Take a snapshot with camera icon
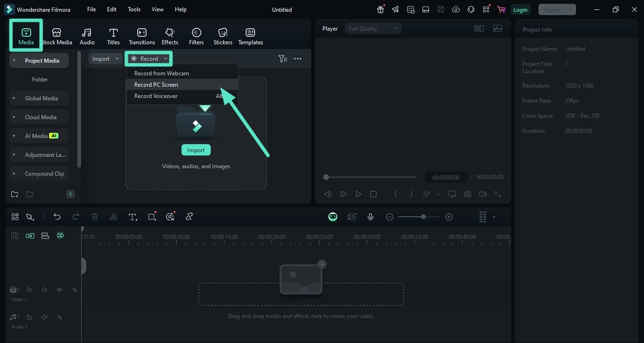This screenshot has width=644, height=343. [x=468, y=195]
